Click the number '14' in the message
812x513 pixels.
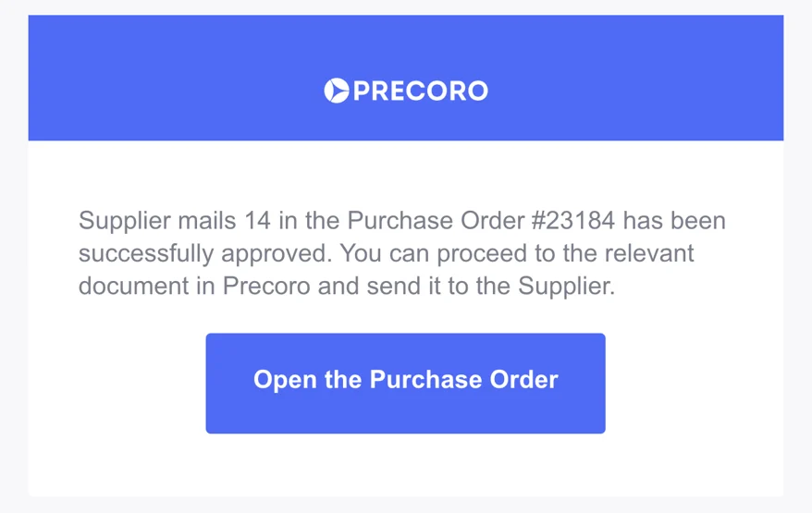click(x=257, y=221)
